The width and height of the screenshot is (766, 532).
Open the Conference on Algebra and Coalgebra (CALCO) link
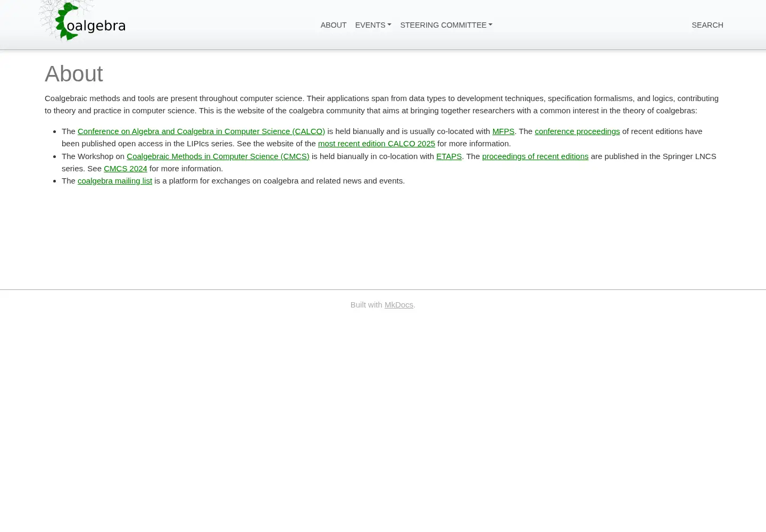tap(201, 131)
